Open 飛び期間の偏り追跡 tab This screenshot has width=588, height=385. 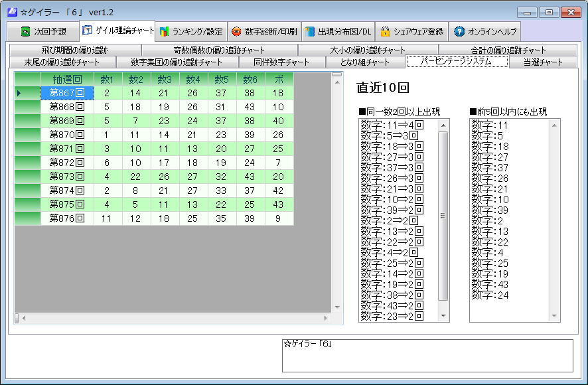74,50
